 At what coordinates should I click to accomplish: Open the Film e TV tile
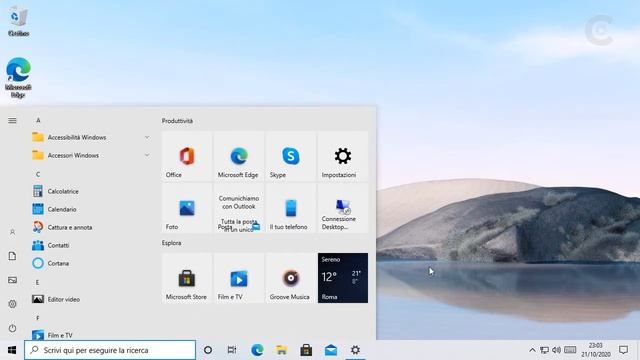coord(239,278)
